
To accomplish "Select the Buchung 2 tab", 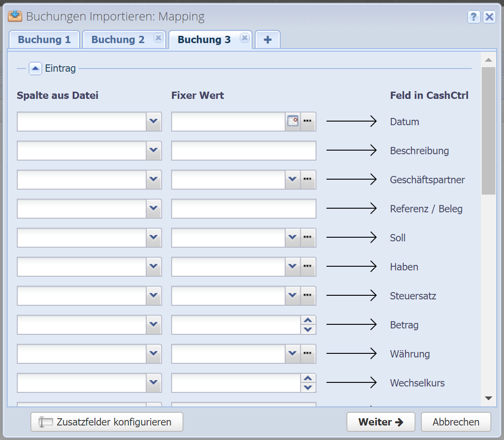I will coord(118,40).
